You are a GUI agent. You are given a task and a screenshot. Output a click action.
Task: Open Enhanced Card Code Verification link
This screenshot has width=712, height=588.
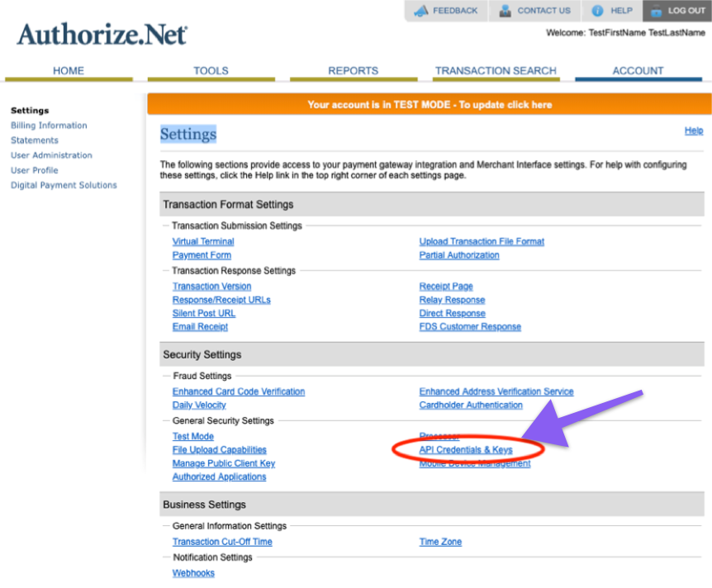tap(239, 391)
